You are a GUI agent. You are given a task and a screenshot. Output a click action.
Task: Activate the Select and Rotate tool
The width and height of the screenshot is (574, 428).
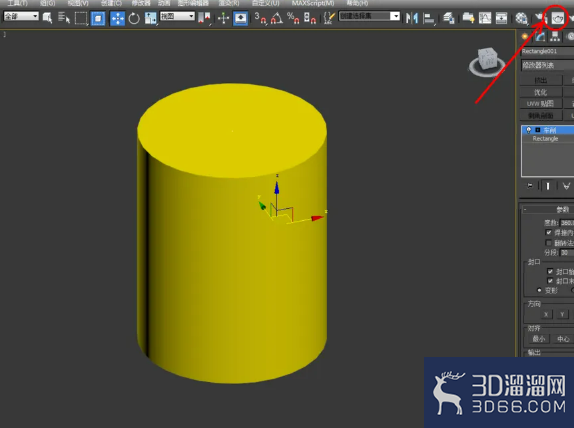tap(134, 18)
